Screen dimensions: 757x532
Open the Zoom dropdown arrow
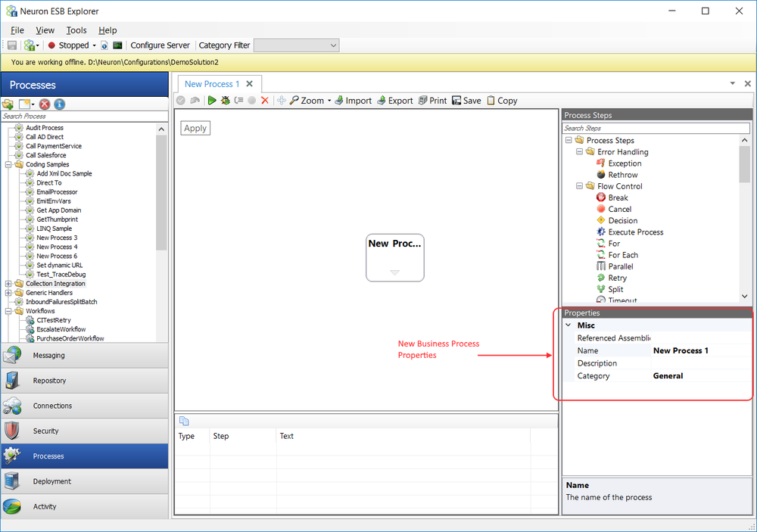coord(329,101)
